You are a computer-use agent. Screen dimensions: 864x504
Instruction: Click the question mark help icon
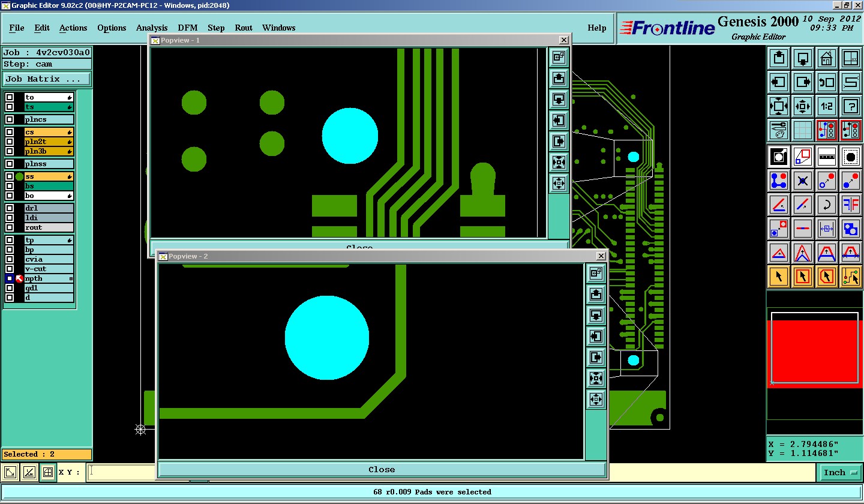tap(851, 106)
